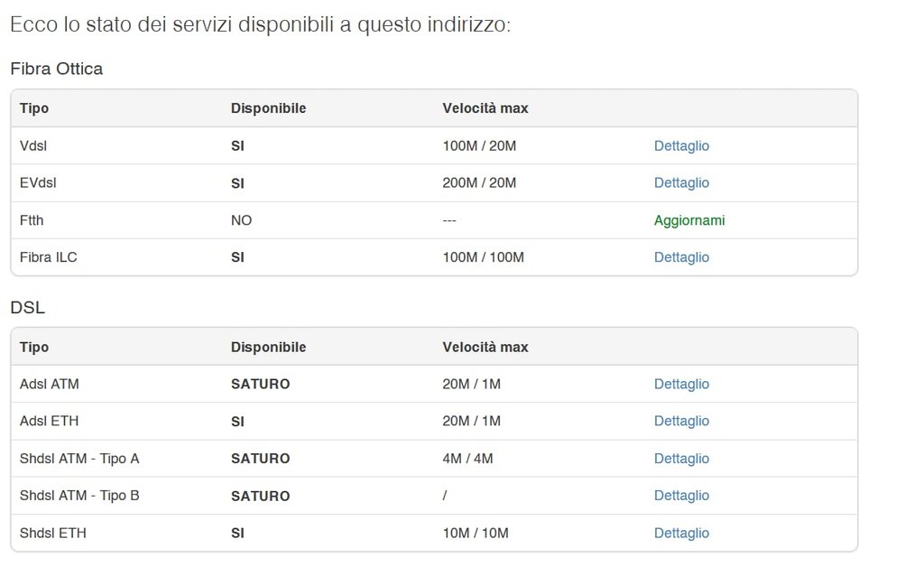
Task: Click the SATURO status for Adsl ATM
Action: pos(260,384)
